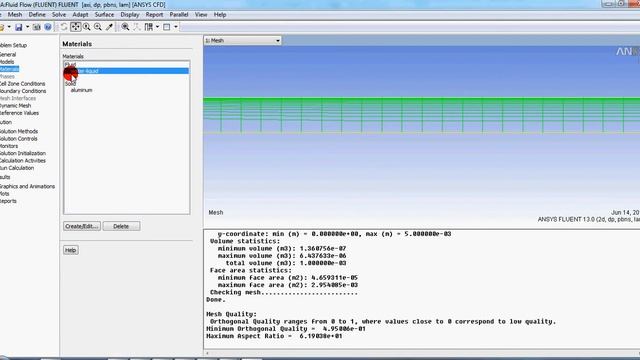This screenshot has width=640, height=360.
Task: Open the Save icon dropdown arrow
Action: tap(27, 27)
